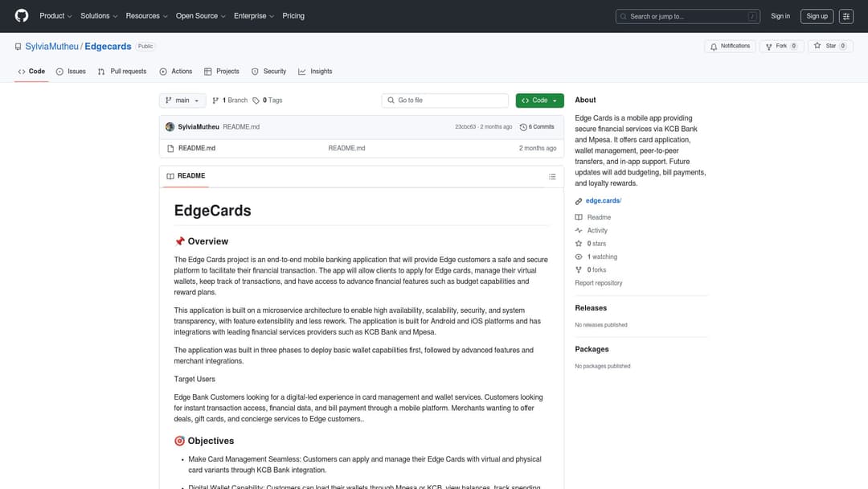The height and width of the screenshot is (489, 868).
Task: Open the Projects tab
Action: click(x=222, y=72)
